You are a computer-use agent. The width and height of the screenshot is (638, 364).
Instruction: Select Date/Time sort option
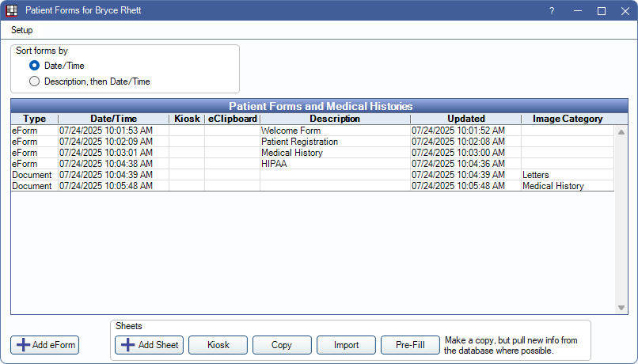(x=34, y=66)
